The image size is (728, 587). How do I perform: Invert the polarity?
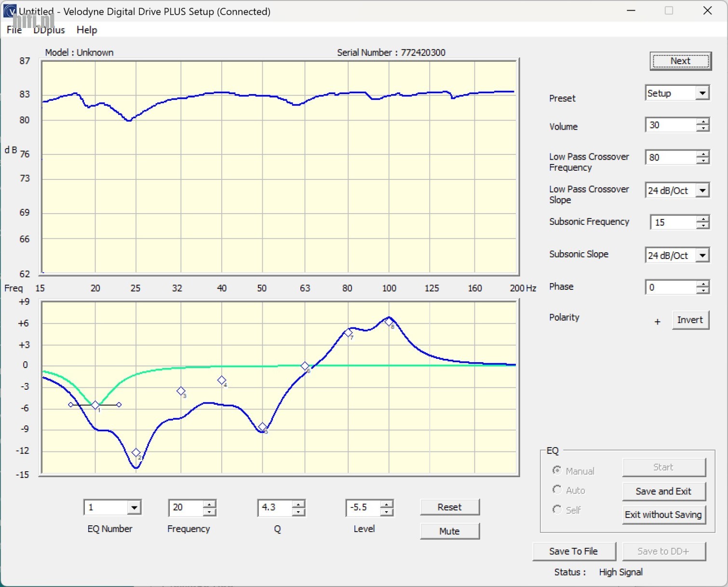[690, 320]
